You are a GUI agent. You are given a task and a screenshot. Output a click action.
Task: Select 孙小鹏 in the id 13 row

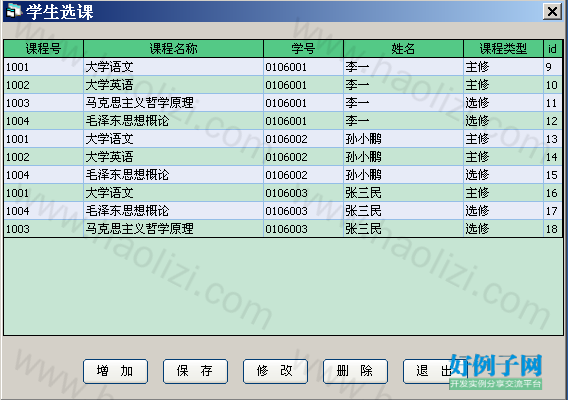tap(404, 139)
